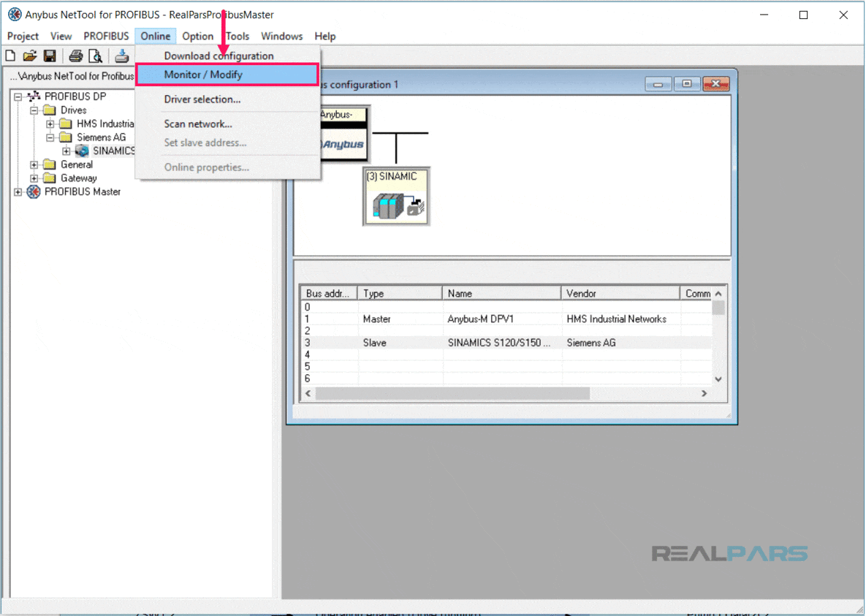Image resolution: width=866 pixels, height=616 pixels.
Task: Expand the General tree node
Action: click(x=34, y=164)
